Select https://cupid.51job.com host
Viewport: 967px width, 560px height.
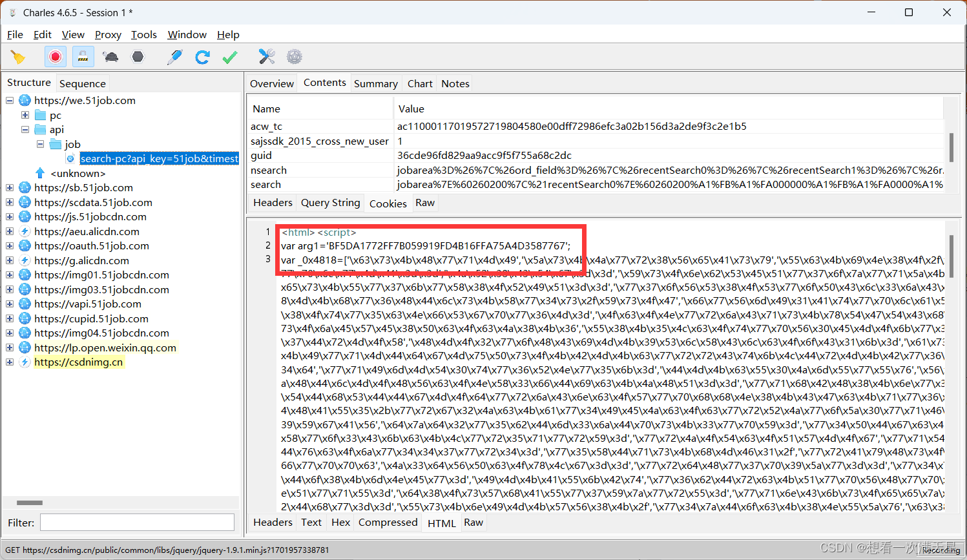(91, 318)
